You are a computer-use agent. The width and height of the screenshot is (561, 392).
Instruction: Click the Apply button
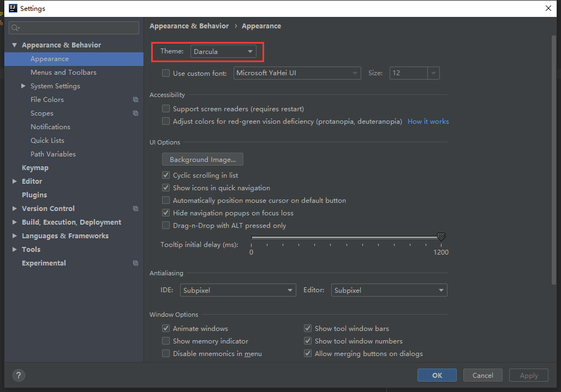[x=529, y=375]
